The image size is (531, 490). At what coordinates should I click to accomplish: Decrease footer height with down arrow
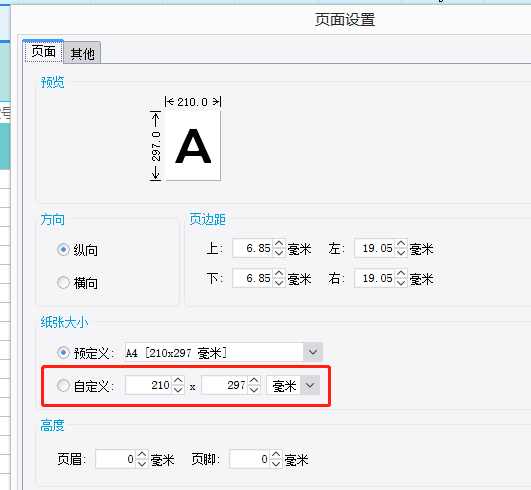[x=276, y=464]
